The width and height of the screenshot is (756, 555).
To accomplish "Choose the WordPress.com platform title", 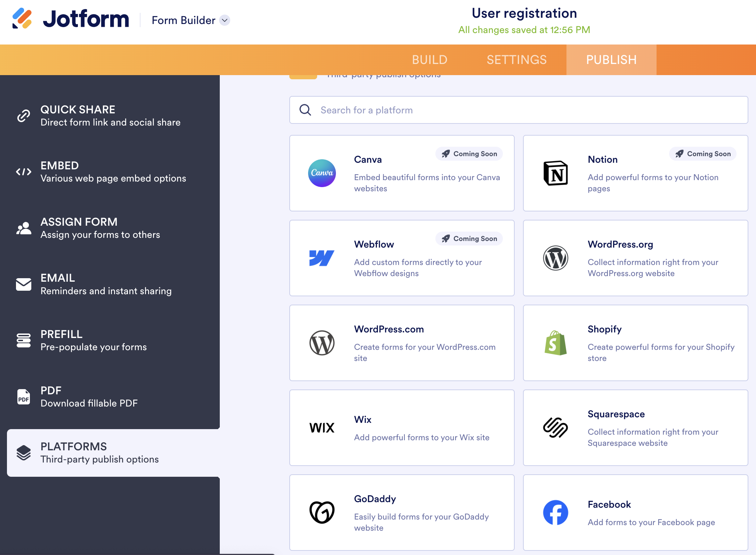I will pyautogui.click(x=389, y=329).
